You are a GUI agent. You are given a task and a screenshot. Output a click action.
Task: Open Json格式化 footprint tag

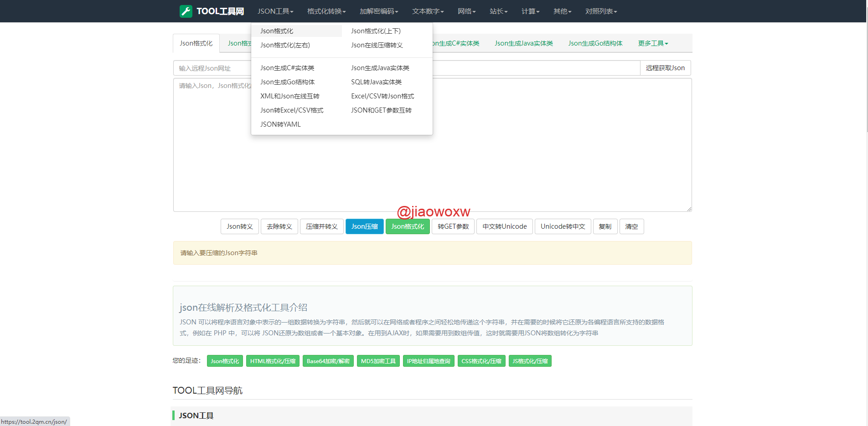[225, 361]
